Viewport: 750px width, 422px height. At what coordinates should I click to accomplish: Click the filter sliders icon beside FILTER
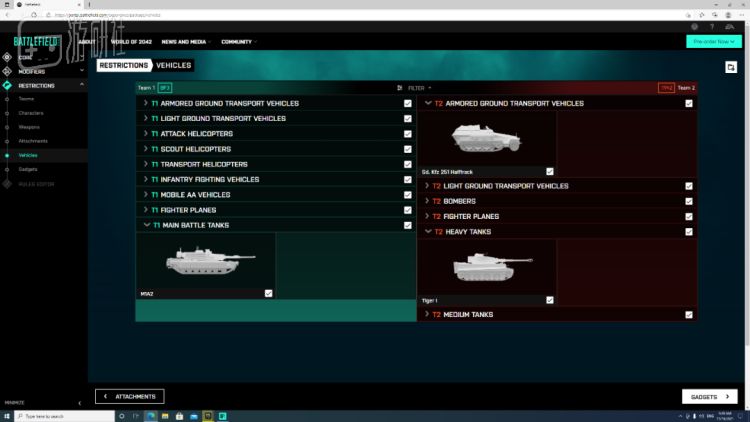pos(399,88)
